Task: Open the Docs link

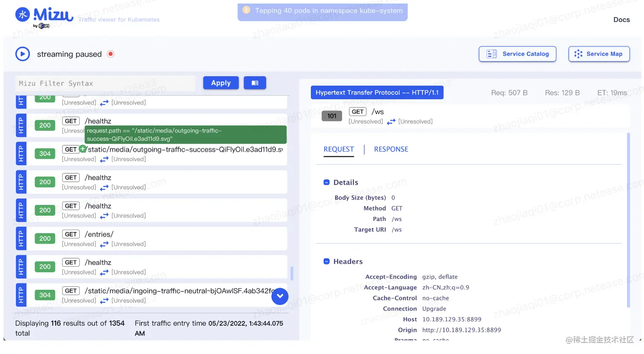Action: tap(621, 20)
